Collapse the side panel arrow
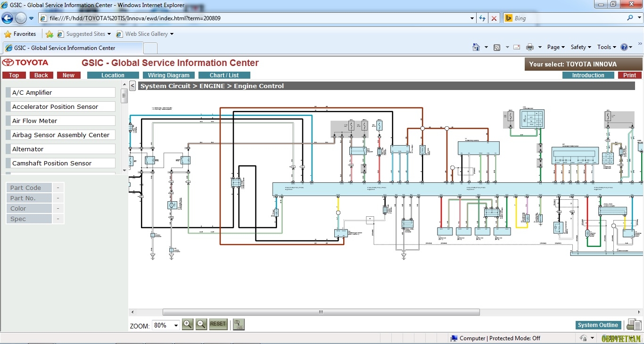The width and height of the screenshot is (644, 344). (x=132, y=86)
